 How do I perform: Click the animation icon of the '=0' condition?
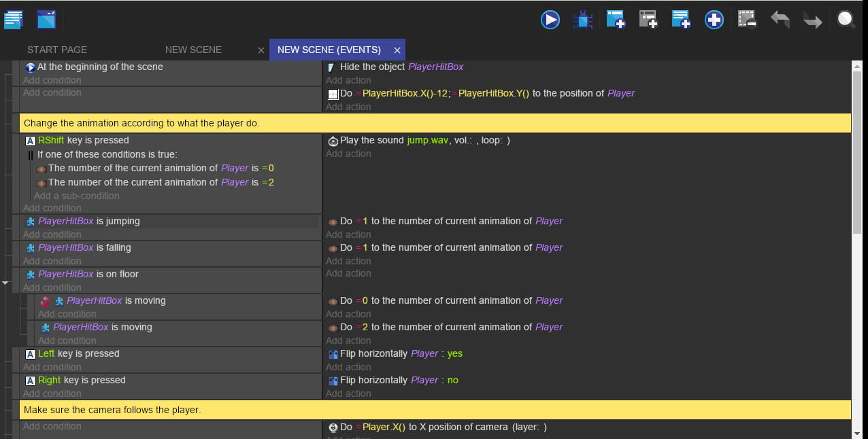(41, 169)
